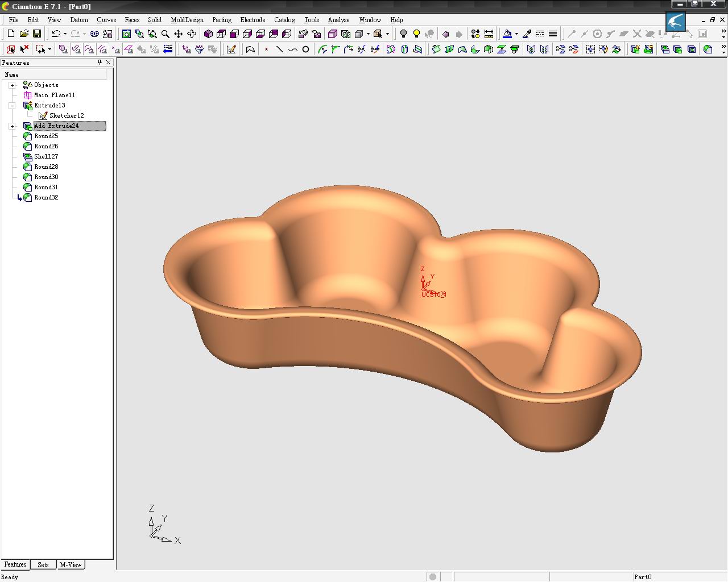
Task: Click the red X deselect arrow icon
Action: coord(24,49)
